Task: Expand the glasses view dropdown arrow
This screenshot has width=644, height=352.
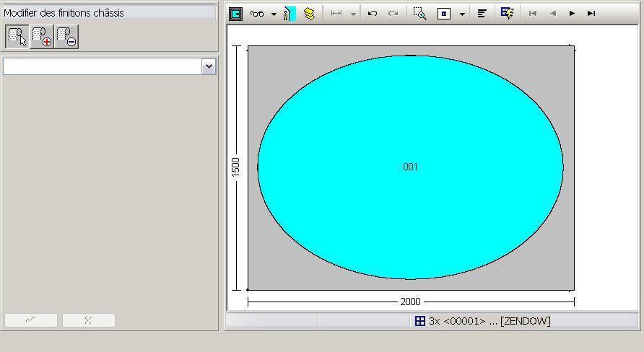Action: tap(274, 14)
